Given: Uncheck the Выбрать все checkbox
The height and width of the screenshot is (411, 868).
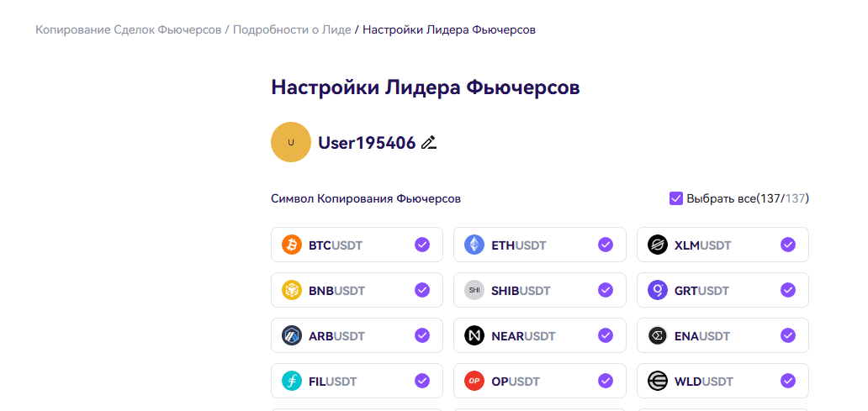Looking at the screenshot, I should tap(676, 198).
